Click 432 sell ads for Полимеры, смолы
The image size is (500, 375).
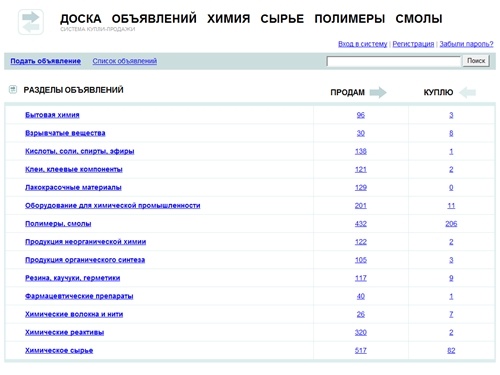click(x=361, y=224)
